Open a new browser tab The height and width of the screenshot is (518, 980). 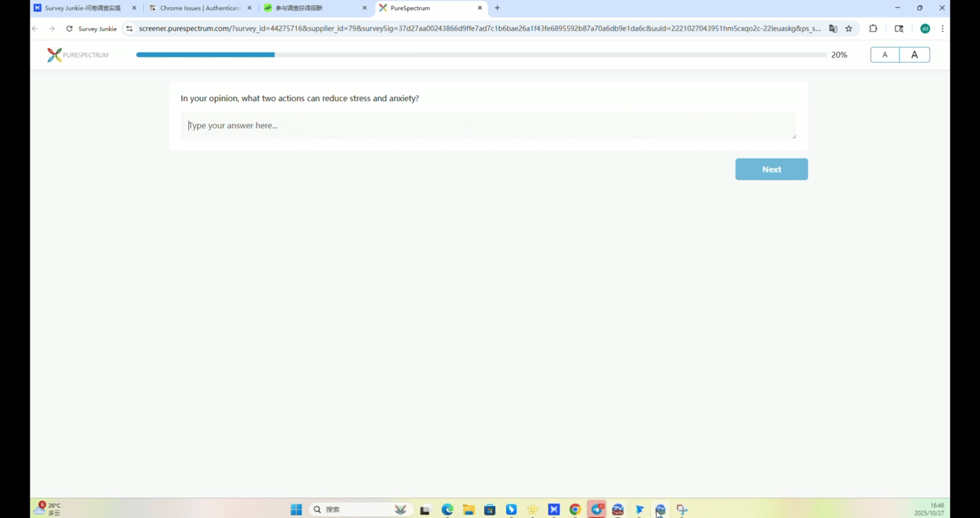click(497, 8)
